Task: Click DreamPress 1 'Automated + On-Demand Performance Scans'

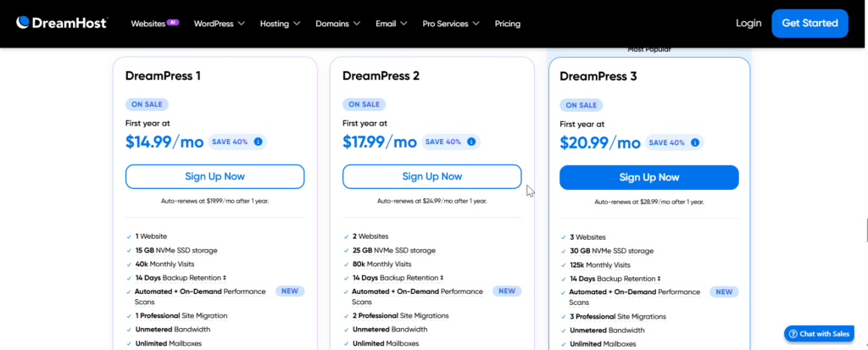Action: (x=200, y=297)
